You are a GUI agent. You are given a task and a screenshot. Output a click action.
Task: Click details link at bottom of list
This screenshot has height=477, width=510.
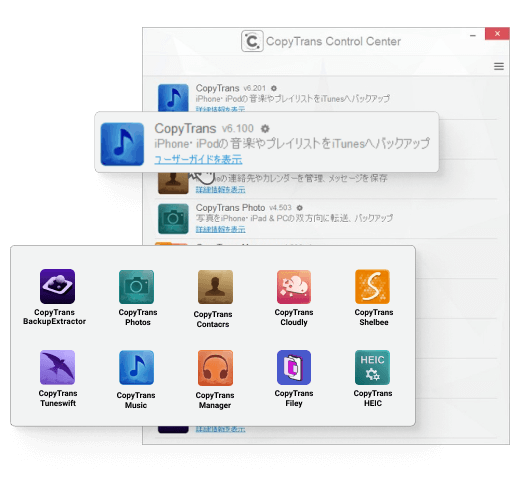[x=220, y=429]
